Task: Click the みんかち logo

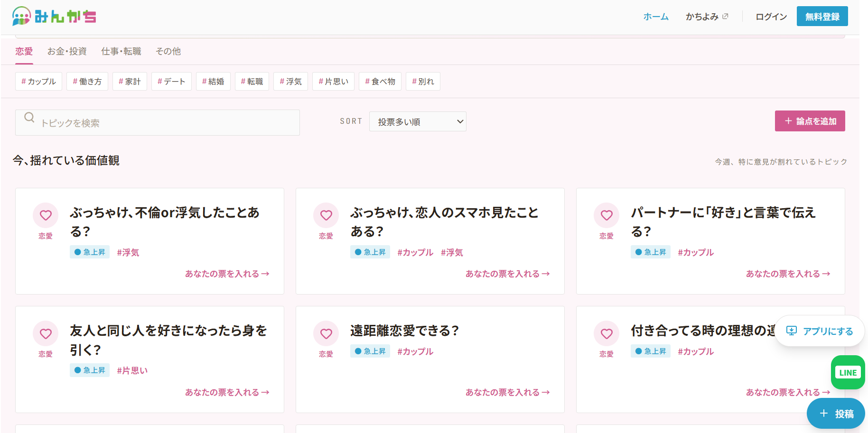Action: (54, 16)
